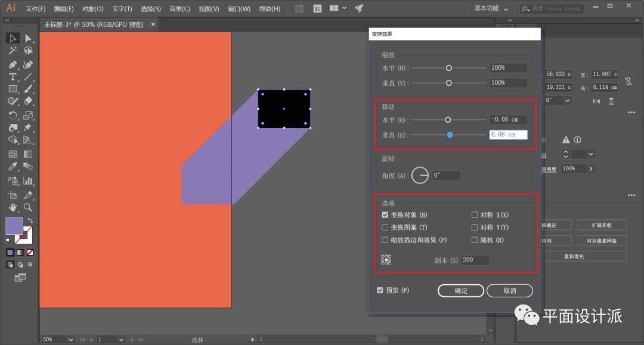Activate the Hand tool

13,207
